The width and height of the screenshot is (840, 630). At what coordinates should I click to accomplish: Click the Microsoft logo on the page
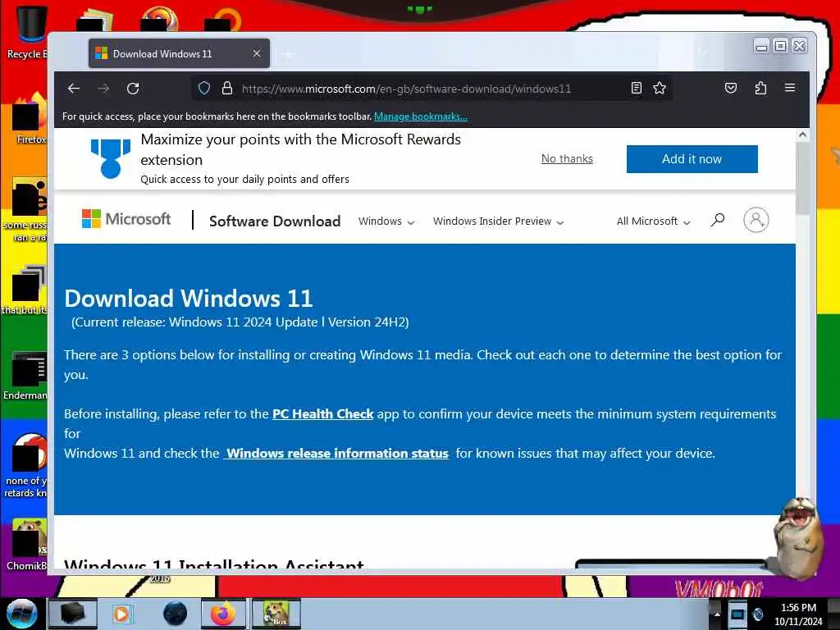(126, 218)
